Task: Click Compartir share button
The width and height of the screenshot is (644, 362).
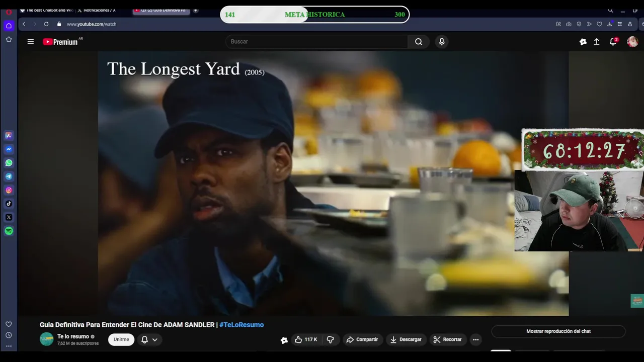Action: pyautogui.click(x=362, y=339)
